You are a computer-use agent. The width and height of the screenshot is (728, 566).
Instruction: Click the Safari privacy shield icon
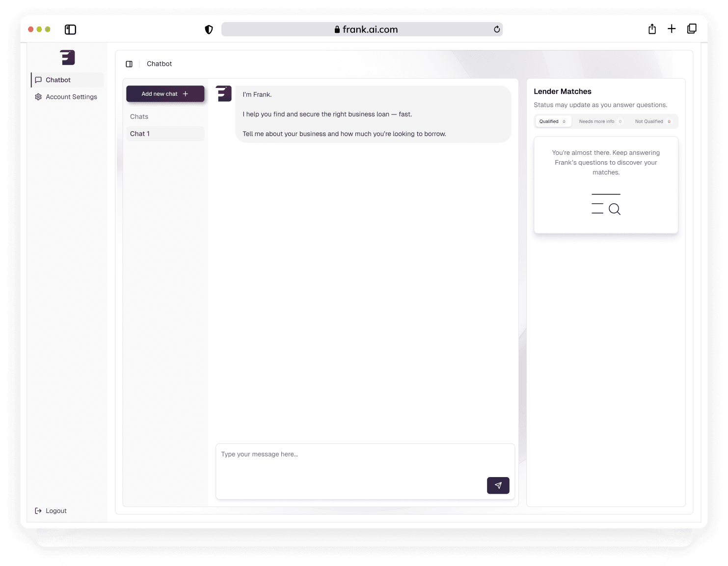[209, 29]
